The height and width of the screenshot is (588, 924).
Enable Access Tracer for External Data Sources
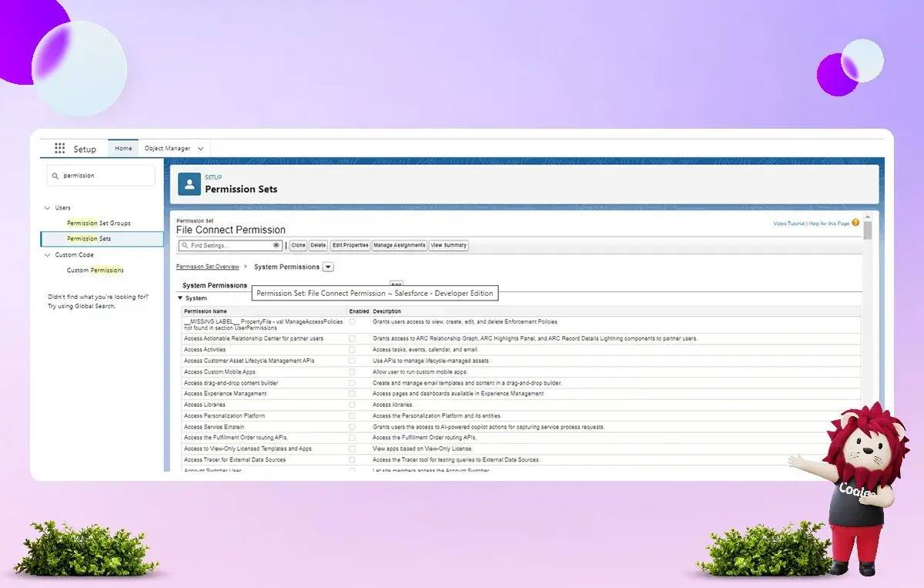coord(352,460)
